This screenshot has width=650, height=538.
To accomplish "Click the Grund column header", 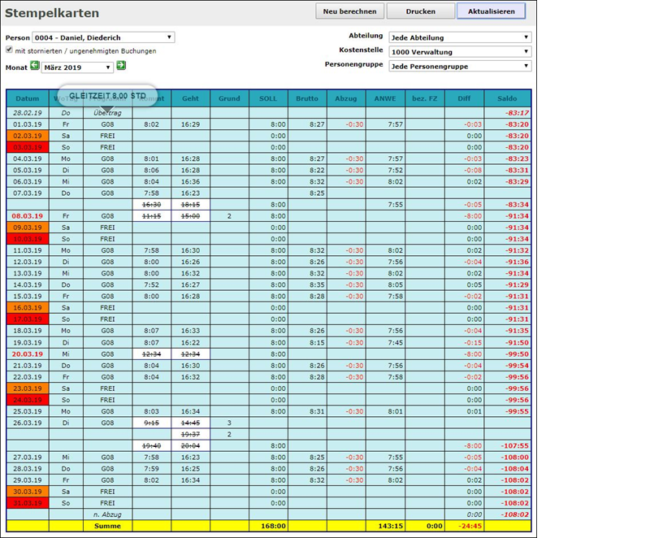I will (x=229, y=99).
